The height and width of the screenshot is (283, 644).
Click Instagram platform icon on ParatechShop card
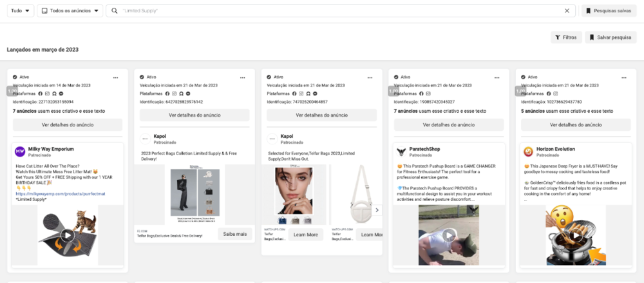coord(428,93)
